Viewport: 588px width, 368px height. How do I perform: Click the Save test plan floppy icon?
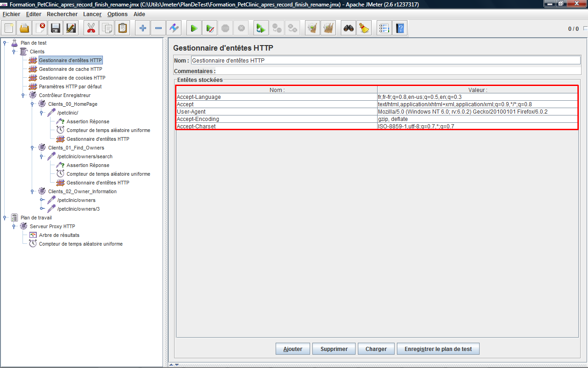point(56,29)
